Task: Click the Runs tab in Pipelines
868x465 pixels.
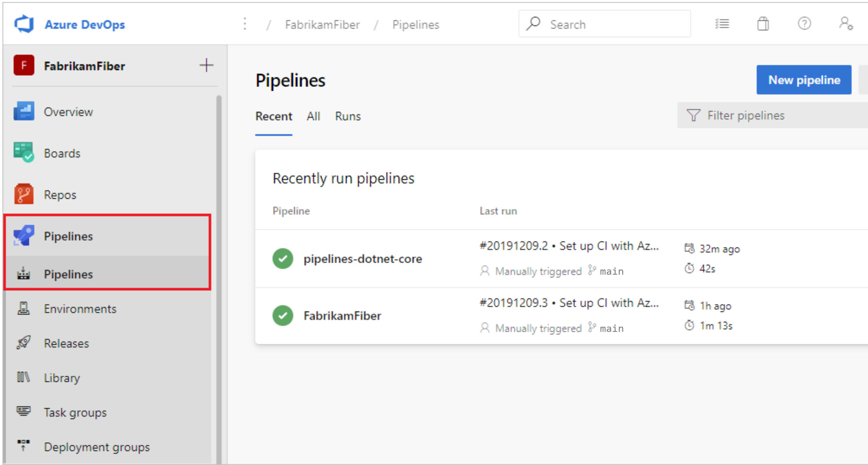Action: pyautogui.click(x=347, y=116)
